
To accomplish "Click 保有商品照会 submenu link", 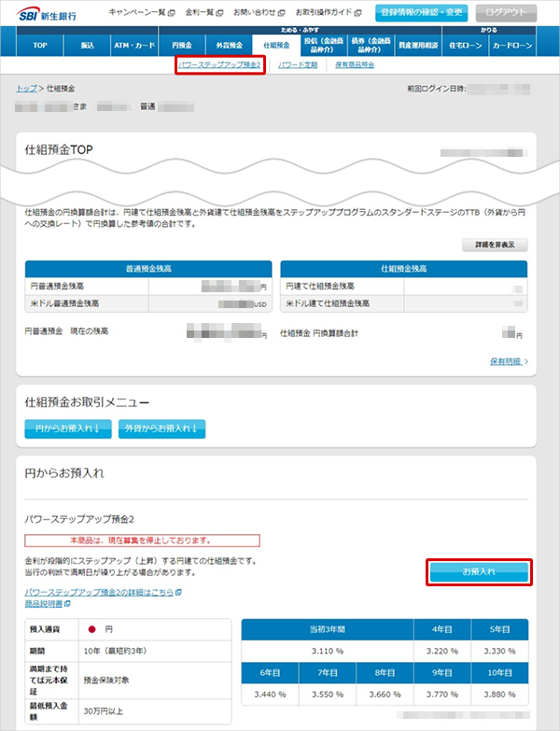I will click(x=355, y=64).
